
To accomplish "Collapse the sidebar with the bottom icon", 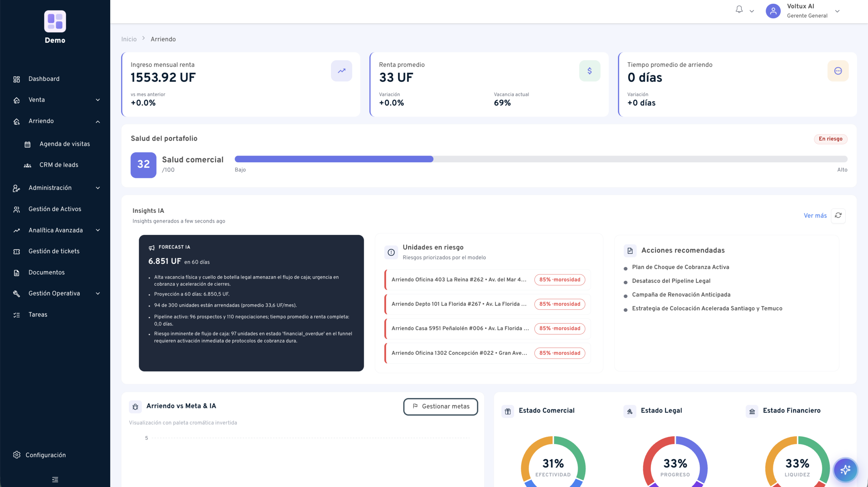I will pyautogui.click(x=55, y=479).
